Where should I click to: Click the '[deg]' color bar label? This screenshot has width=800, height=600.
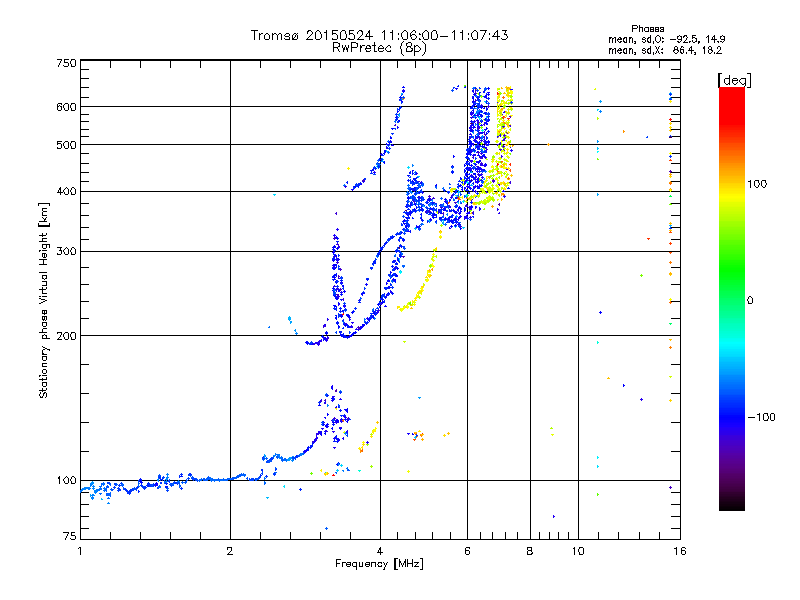pos(734,80)
